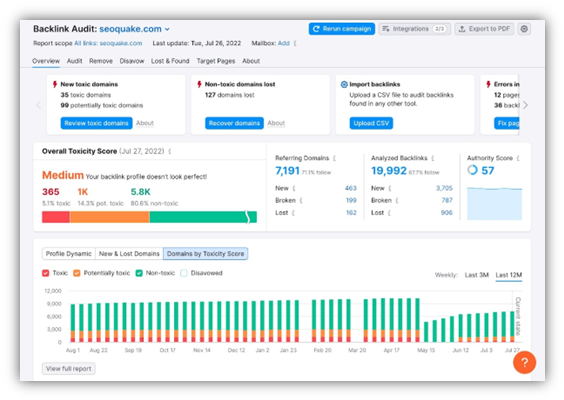Click the Rerun campaign button
The width and height of the screenshot is (564, 400).
(x=342, y=29)
